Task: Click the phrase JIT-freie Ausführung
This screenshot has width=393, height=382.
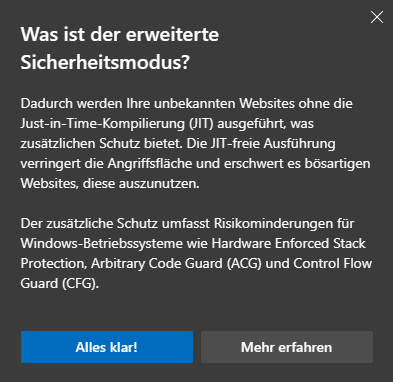Action: point(273,144)
